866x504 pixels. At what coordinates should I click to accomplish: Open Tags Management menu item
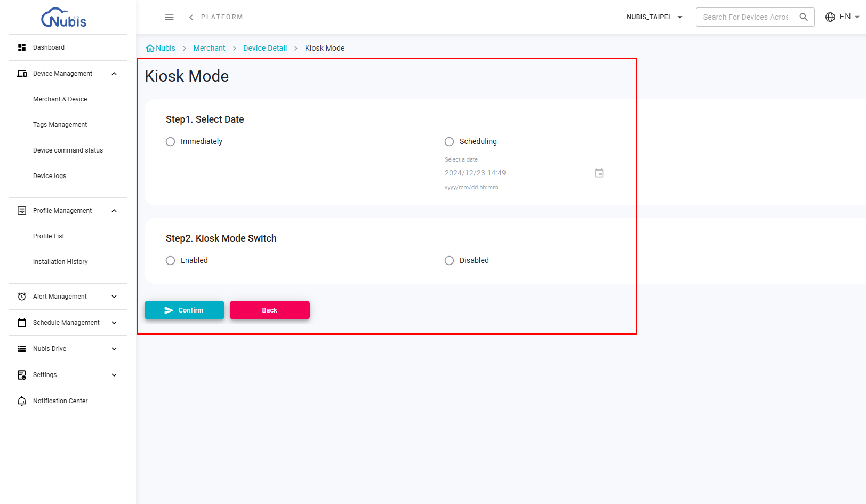pos(60,125)
